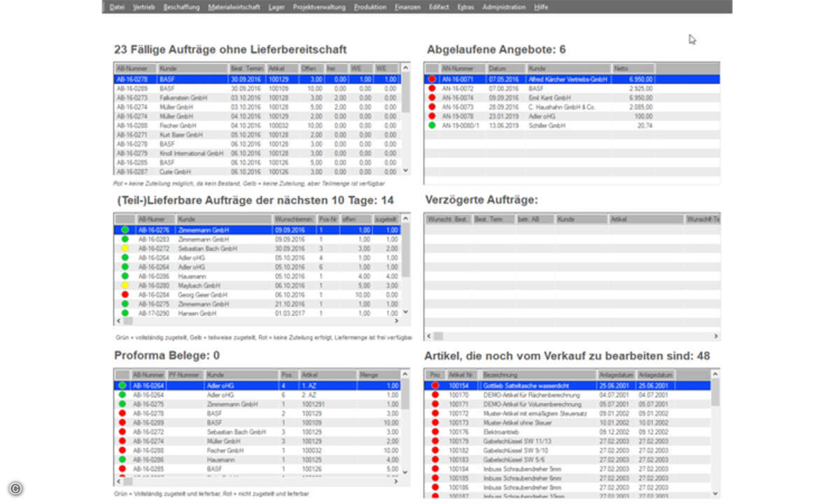840x504 pixels.
Task: Click the red dot beside AN-16-0072 BASF offer
Action: (433, 89)
